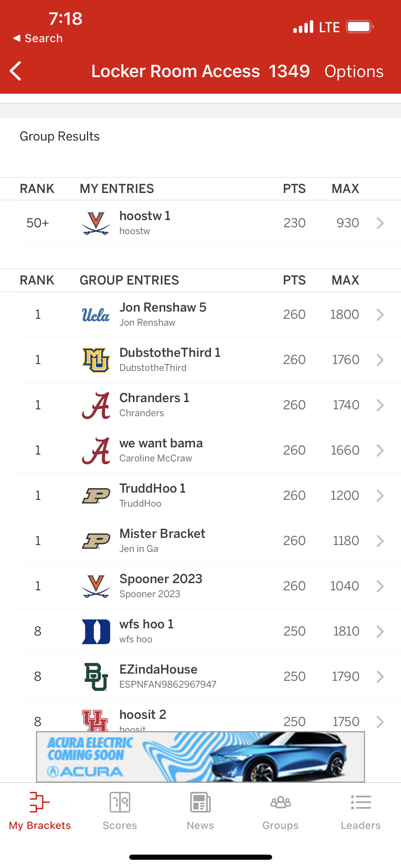
Task: Select the My Brackets tab
Action: [x=40, y=810]
